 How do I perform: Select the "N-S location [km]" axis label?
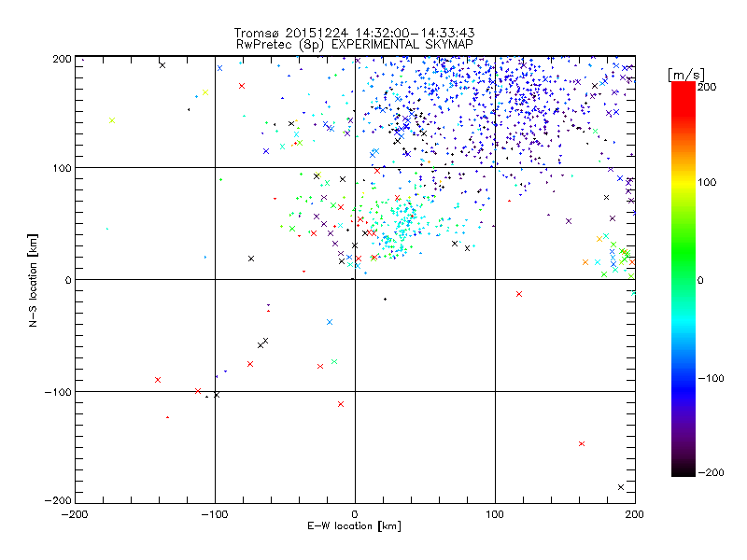[33, 280]
